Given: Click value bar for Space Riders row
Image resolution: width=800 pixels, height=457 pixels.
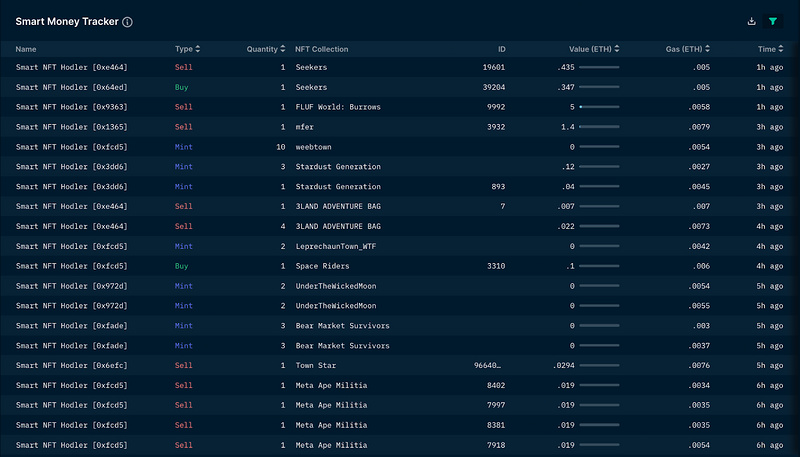Looking at the screenshot, I should 599,266.
